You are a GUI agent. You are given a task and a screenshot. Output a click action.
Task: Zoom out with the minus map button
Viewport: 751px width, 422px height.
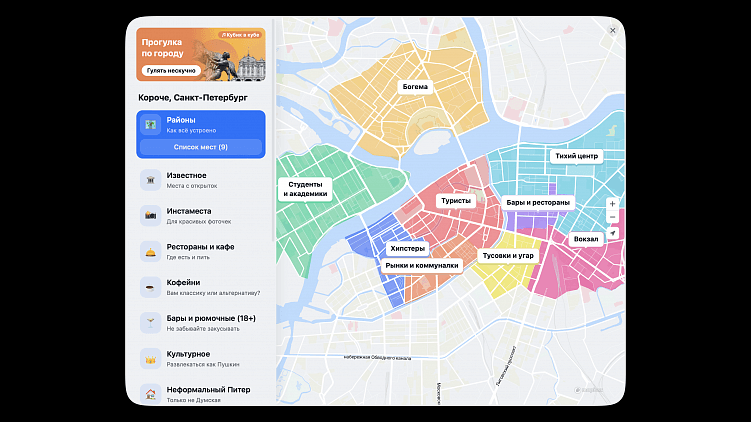(x=613, y=217)
